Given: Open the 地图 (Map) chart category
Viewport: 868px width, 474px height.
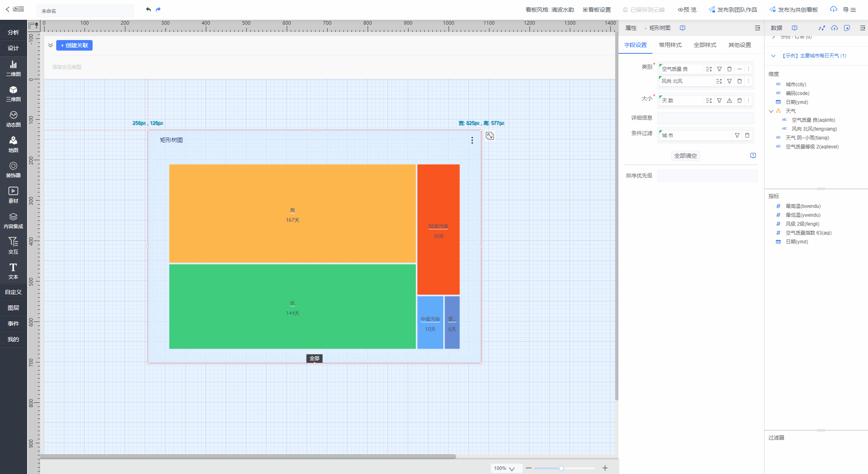Looking at the screenshot, I should [13, 144].
